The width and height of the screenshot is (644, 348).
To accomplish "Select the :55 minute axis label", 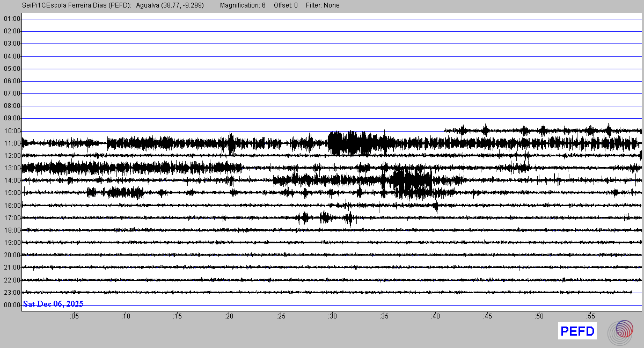I will [x=590, y=316].
